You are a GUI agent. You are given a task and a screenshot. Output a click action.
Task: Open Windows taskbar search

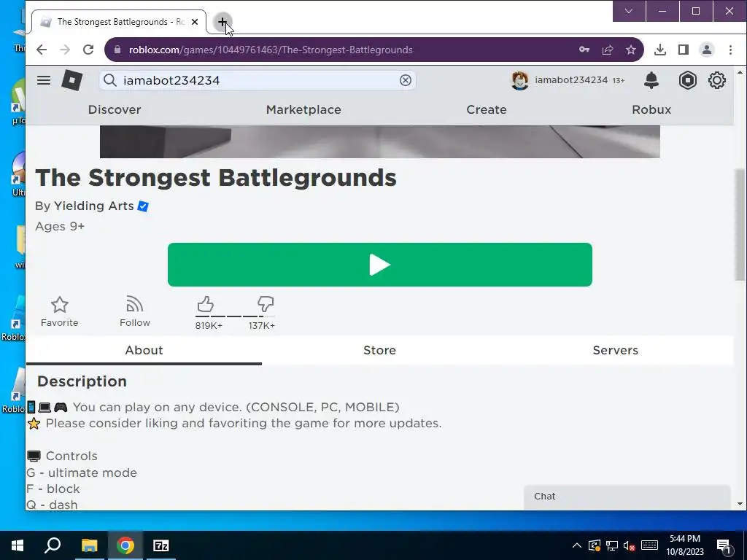click(x=53, y=545)
